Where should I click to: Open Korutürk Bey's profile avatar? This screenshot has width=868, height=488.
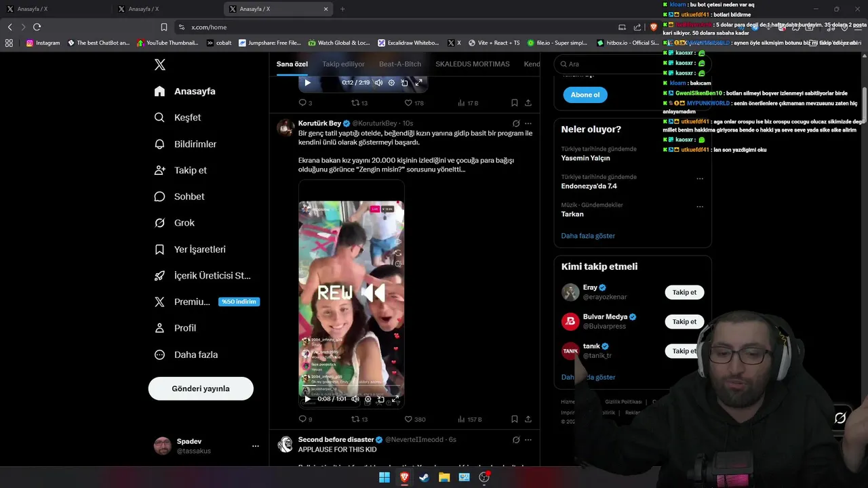286,127
